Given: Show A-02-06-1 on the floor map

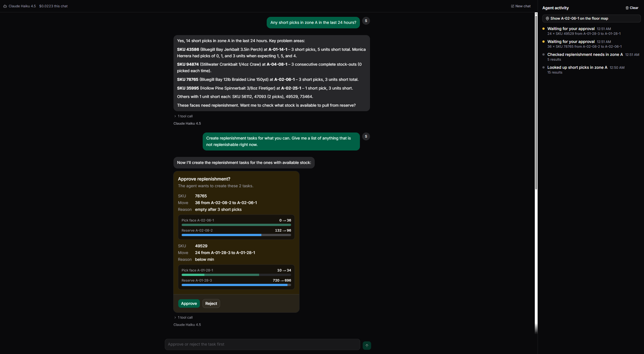Looking at the screenshot, I should [x=591, y=19].
